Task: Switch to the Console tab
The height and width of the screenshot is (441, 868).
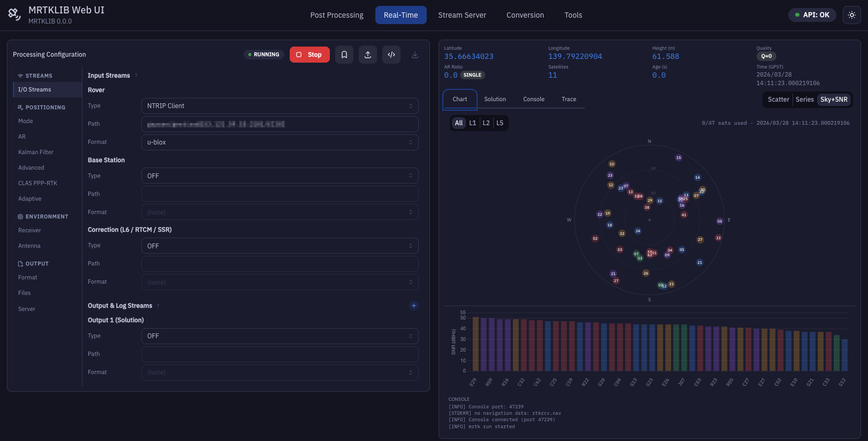Action: click(x=534, y=99)
